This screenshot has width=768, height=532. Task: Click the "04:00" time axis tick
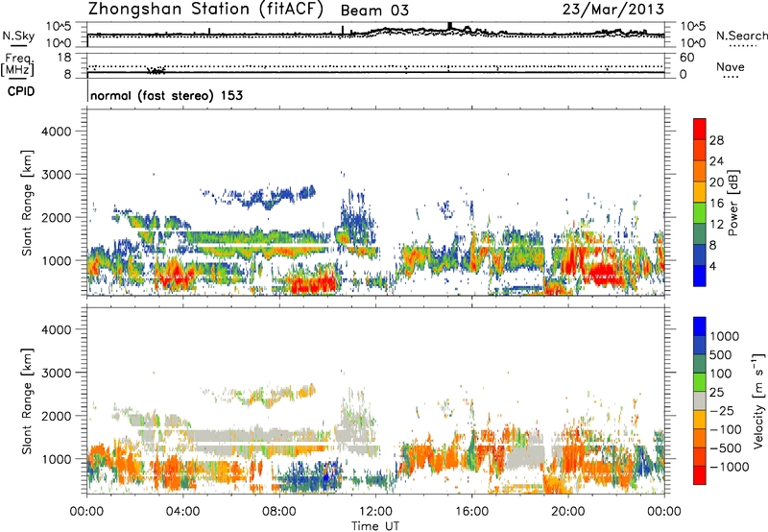183,512
